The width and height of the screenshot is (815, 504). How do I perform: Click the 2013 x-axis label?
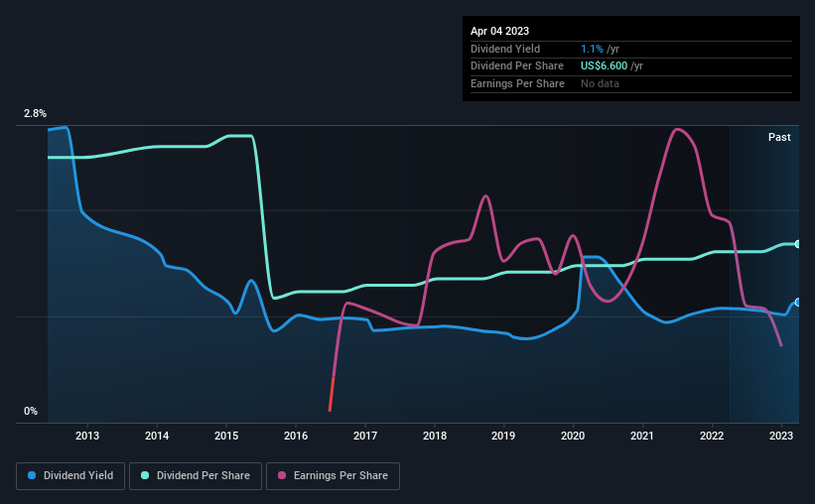[x=87, y=436]
